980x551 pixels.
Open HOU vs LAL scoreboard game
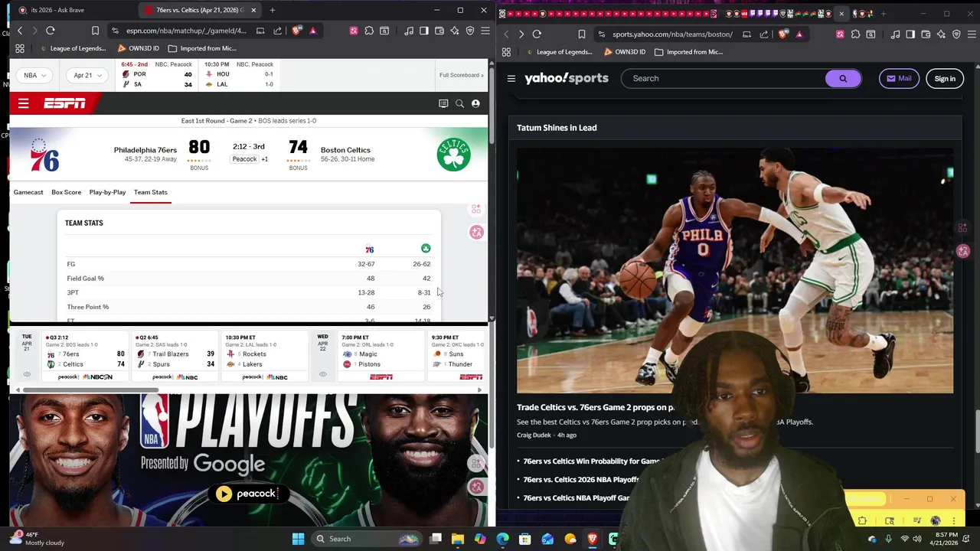point(238,75)
